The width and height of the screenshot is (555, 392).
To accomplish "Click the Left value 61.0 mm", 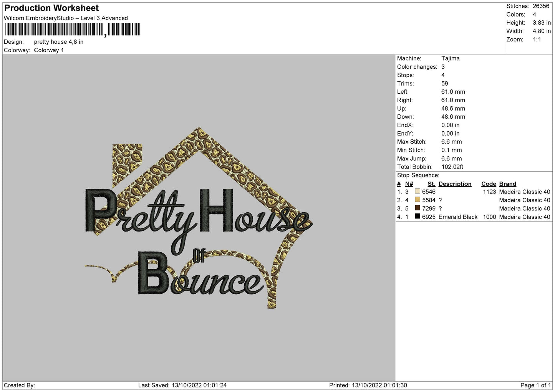I will pyautogui.click(x=453, y=92).
